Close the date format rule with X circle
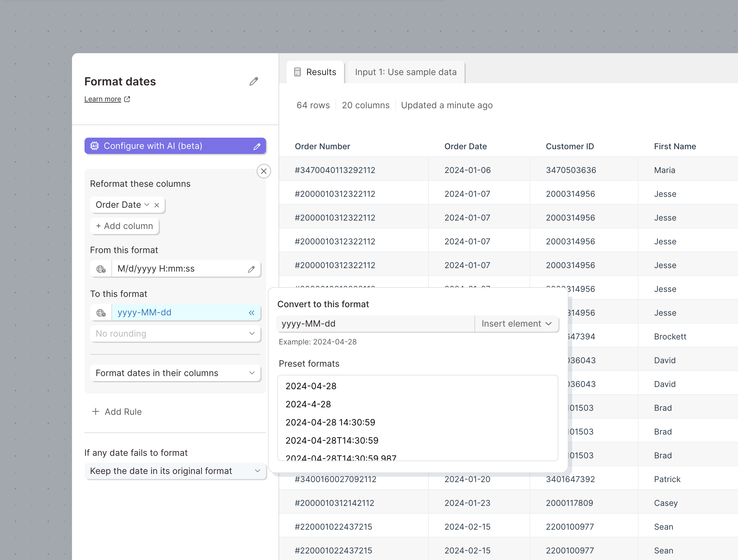This screenshot has width=738, height=560. tap(264, 171)
